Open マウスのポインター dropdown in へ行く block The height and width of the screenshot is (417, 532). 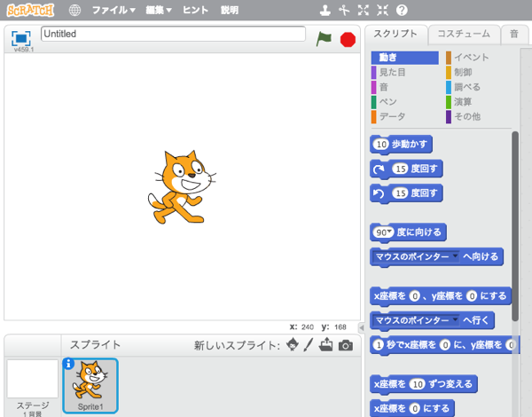[x=456, y=319]
